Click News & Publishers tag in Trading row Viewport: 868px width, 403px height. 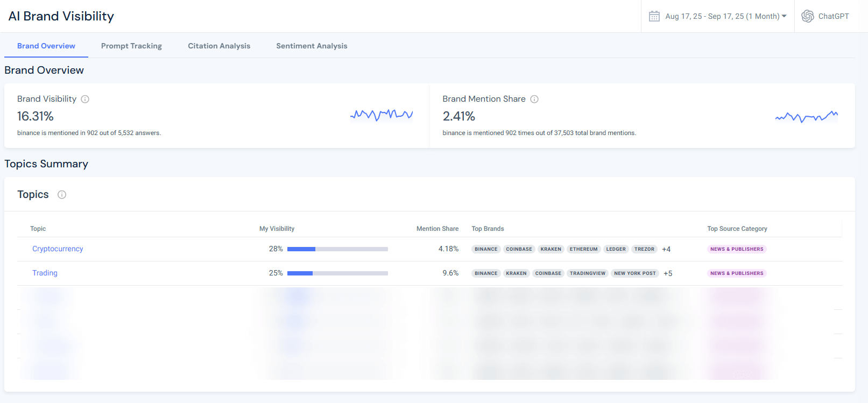point(737,273)
